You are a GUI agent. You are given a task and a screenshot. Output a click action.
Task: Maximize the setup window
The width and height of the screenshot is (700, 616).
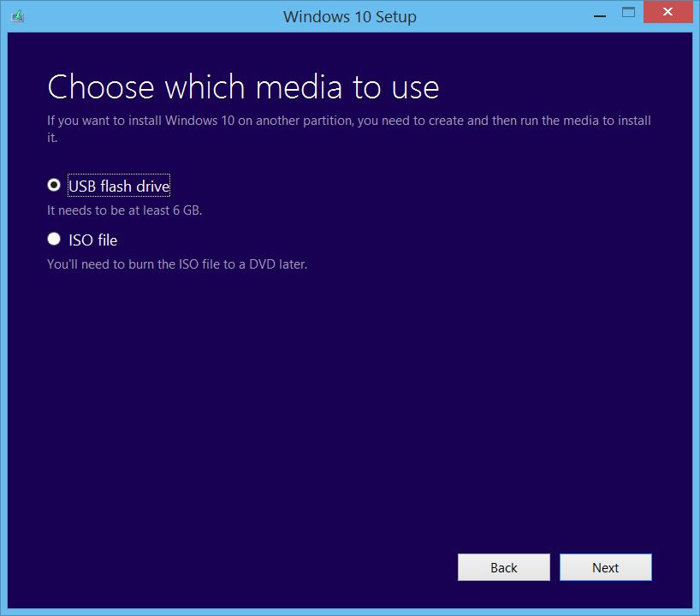coord(627,10)
